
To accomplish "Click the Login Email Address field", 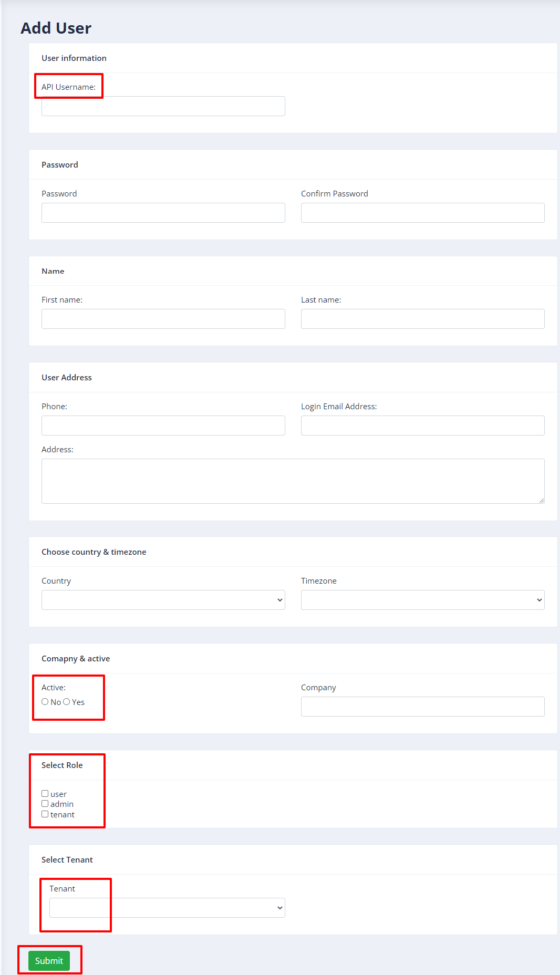I will 422,426.
